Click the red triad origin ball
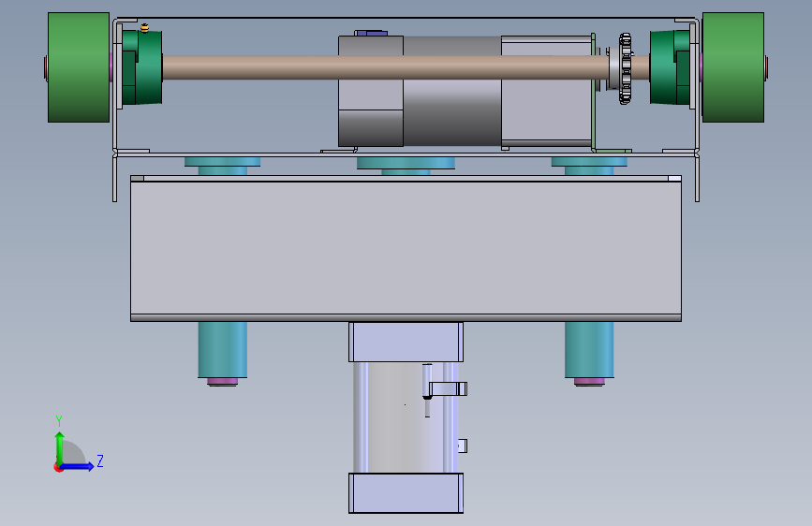Screen dimensions: 812x526 (x=58, y=467)
